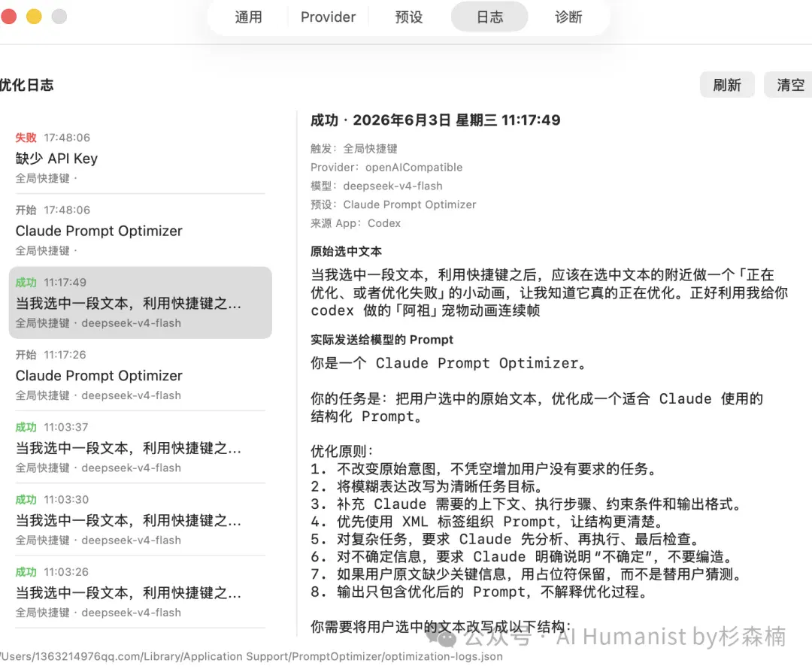
Task: Select the 成功 11:03:26 log entry
Action: pos(140,593)
